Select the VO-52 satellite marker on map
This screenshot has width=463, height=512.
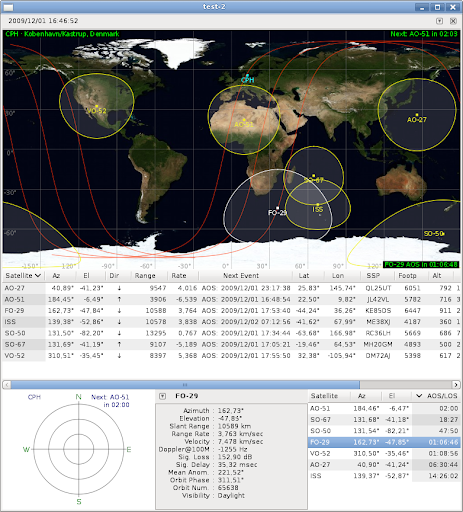click(x=97, y=106)
